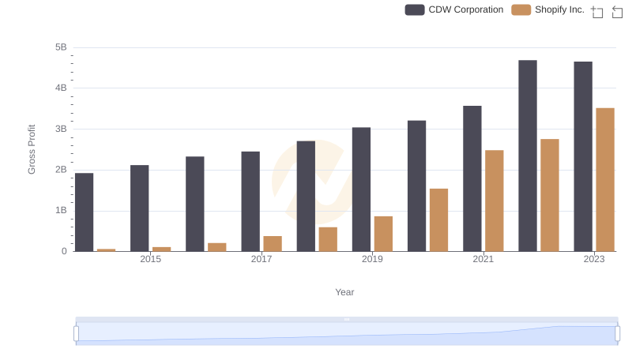The width and height of the screenshot is (632, 364).
Task: Click the zoom-in crop icon
Action: point(597,12)
